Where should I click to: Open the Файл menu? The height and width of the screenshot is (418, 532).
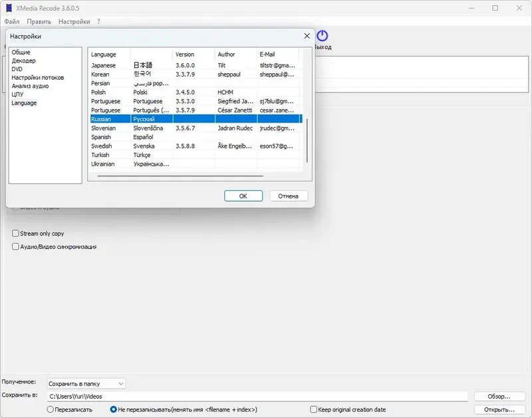(12, 21)
